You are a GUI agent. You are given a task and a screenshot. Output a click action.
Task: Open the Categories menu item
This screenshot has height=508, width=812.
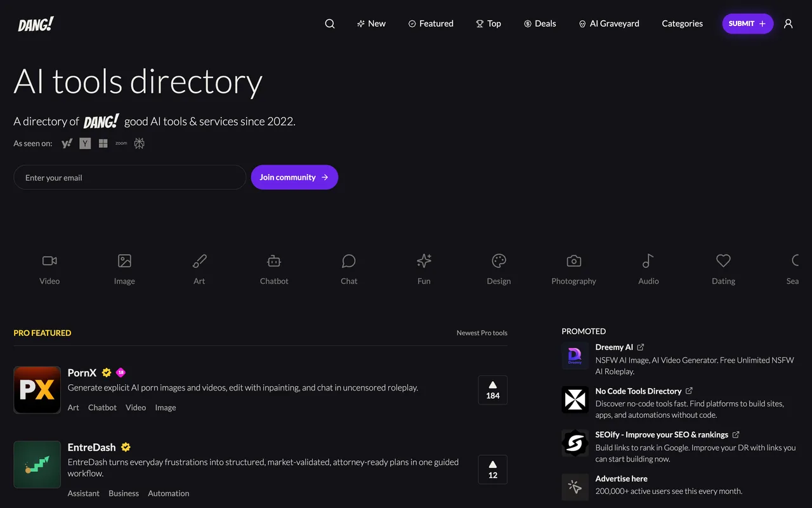[x=682, y=23]
